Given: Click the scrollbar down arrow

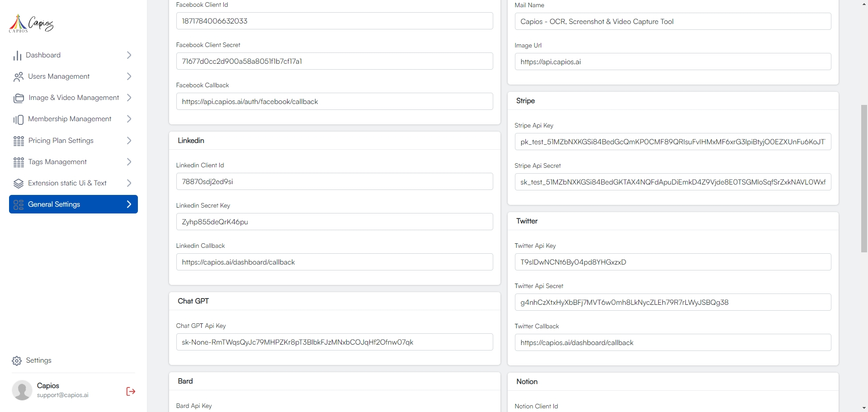Looking at the screenshot, I should pyautogui.click(x=864, y=408).
